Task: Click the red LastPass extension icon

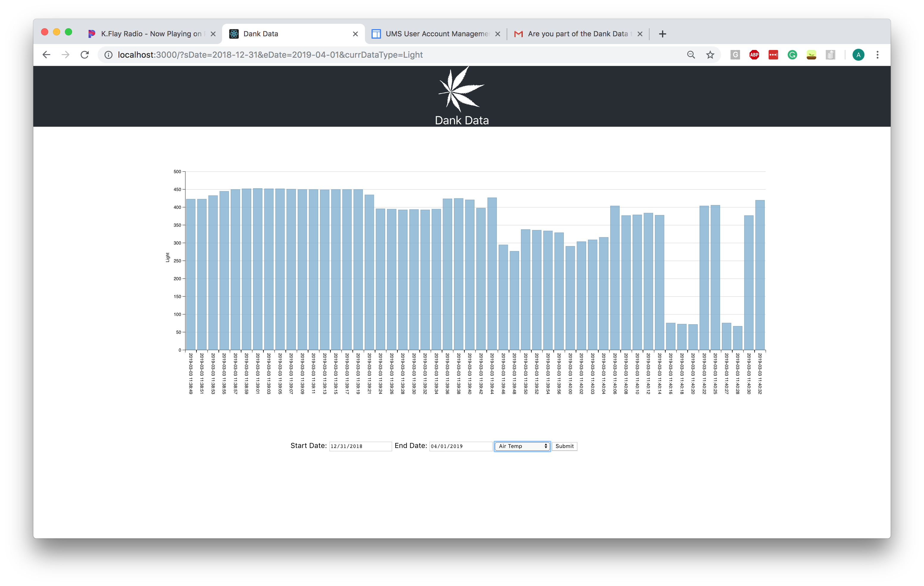Action: tap(773, 55)
